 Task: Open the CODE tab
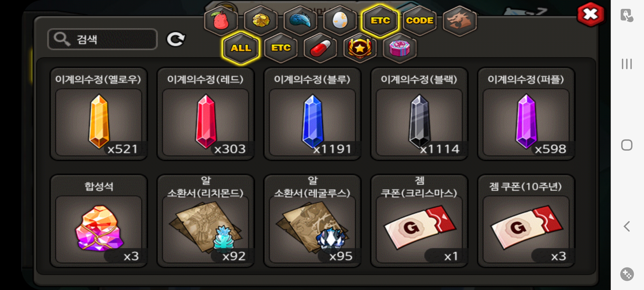tap(420, 21)
